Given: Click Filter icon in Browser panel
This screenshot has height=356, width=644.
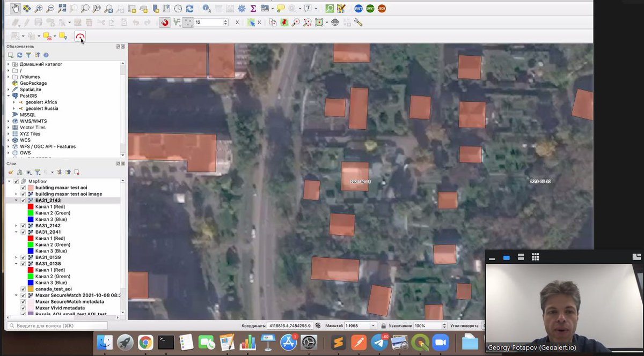Looking at the screenshot, I should click(28, 55).
